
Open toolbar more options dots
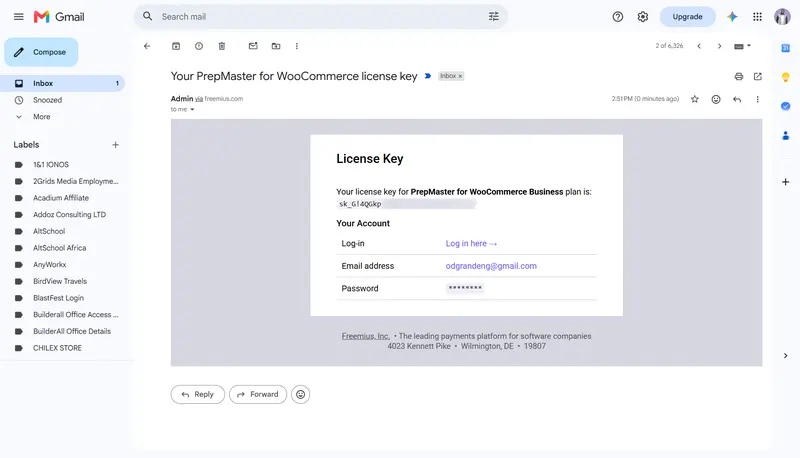pyautogui.click(x=296, y=46)
